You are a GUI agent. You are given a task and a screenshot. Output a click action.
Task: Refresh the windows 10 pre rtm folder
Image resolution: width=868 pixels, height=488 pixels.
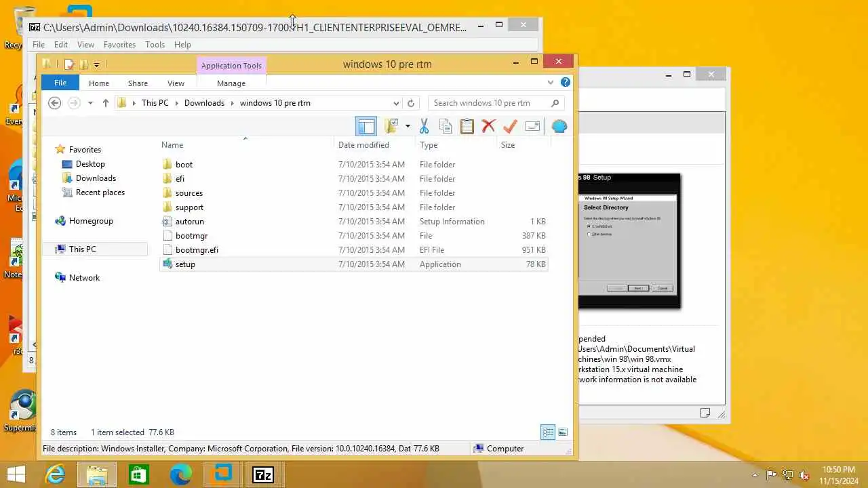click(410, 103)
